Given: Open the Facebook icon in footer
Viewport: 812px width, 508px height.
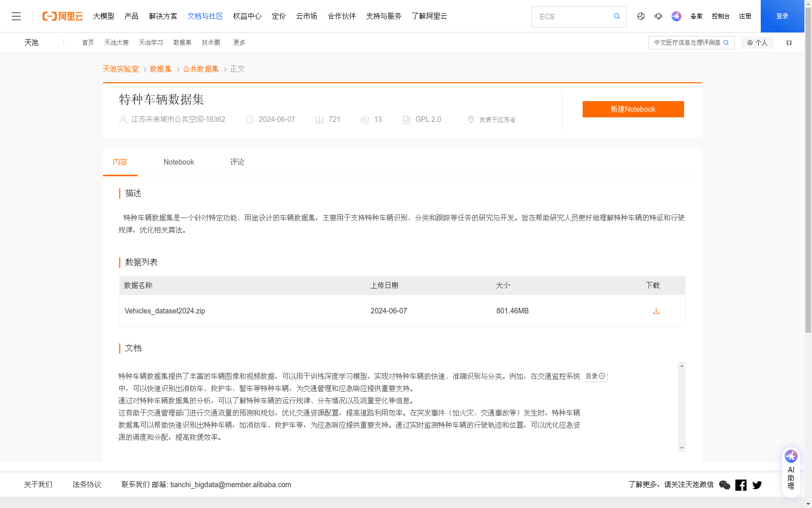Looking at the screenshot, I should [741, 485].
